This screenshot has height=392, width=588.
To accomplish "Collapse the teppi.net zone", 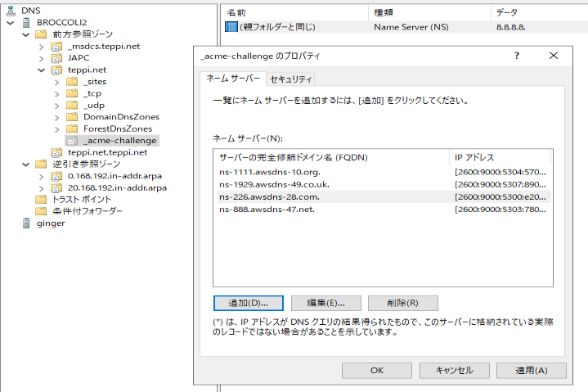I will point(41,70).
